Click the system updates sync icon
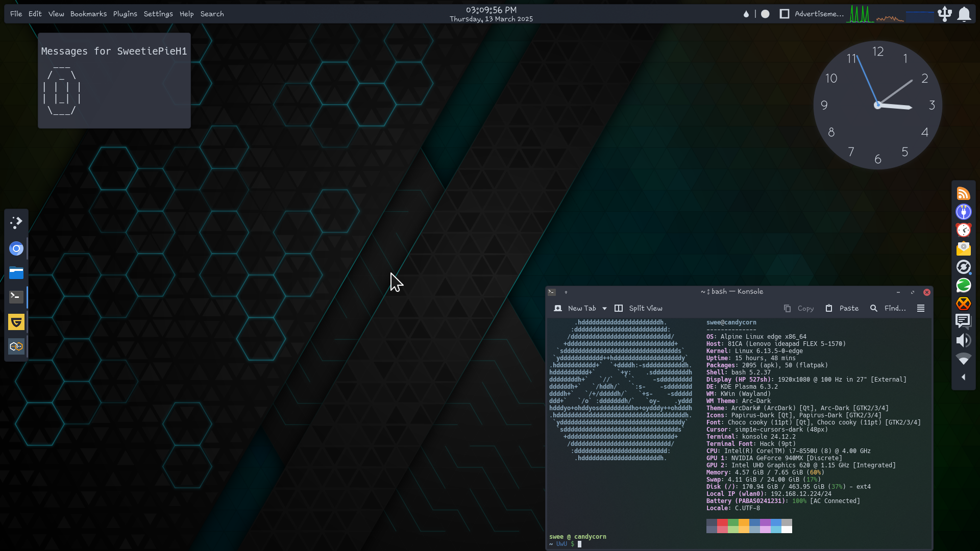 pyautogui.click(x=963, y=267)
